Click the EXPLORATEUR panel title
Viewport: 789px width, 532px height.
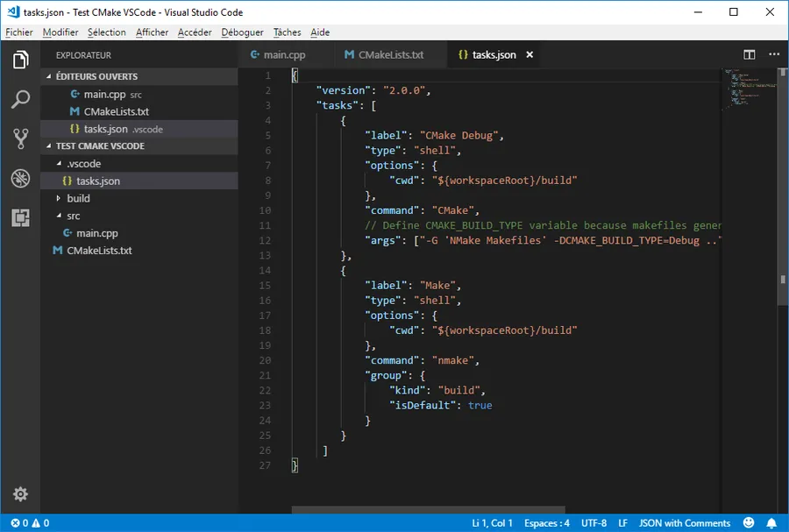pos(83,55)
